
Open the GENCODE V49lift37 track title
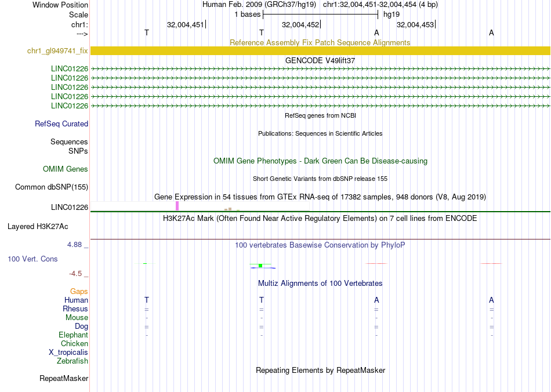coord(320,60)
